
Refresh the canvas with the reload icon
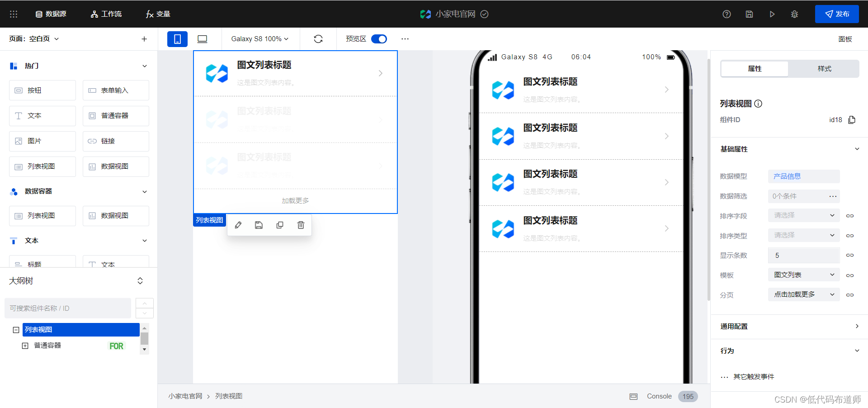click(318, 39)
